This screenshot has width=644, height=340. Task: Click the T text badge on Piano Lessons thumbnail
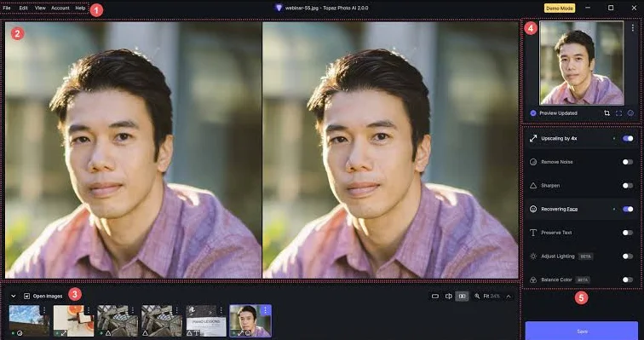(197, 333)
